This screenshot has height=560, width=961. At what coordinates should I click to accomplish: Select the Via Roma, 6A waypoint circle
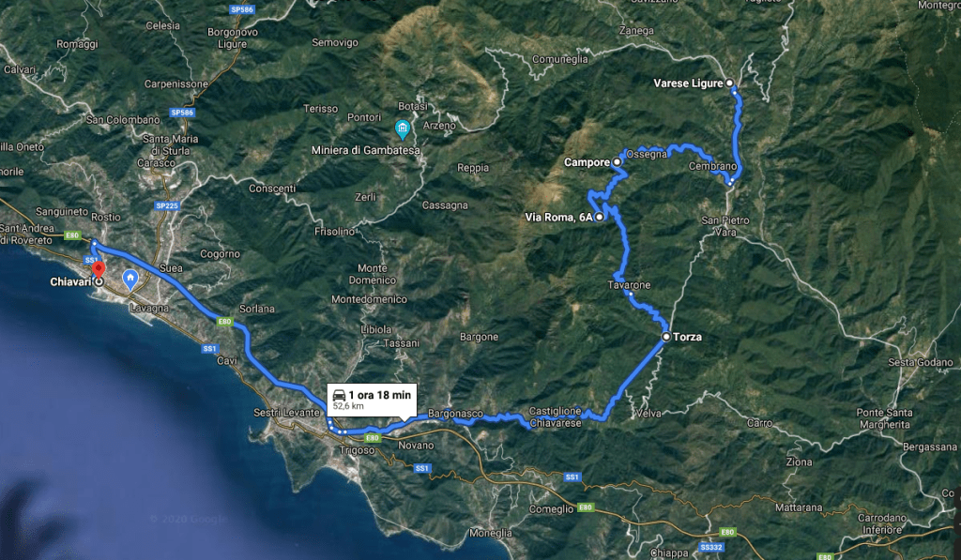click(599, 217)
